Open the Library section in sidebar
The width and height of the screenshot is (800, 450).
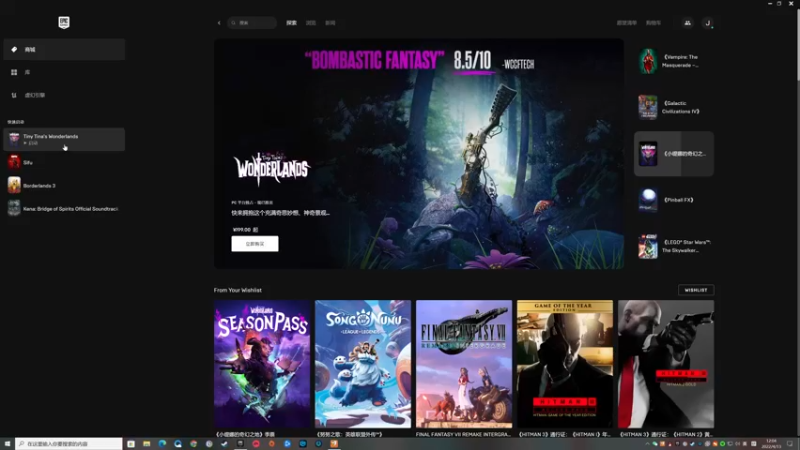coord(64,72)
